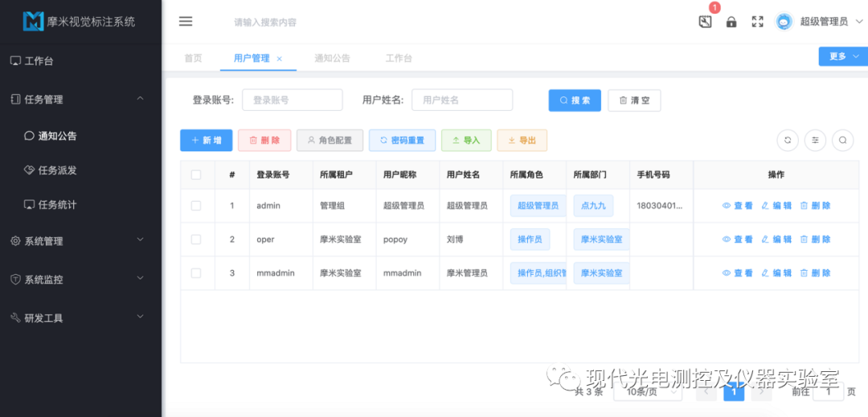This screenshot has height=417, width=868.
Task: Toggle the select-all checkbox in table header
Action: pos(196,174)
